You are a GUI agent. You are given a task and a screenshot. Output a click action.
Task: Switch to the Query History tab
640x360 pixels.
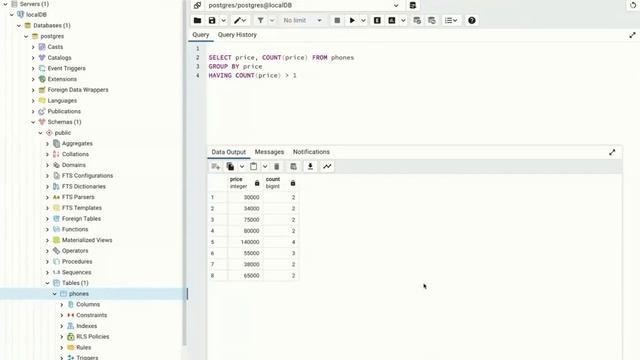click(237, 35)
